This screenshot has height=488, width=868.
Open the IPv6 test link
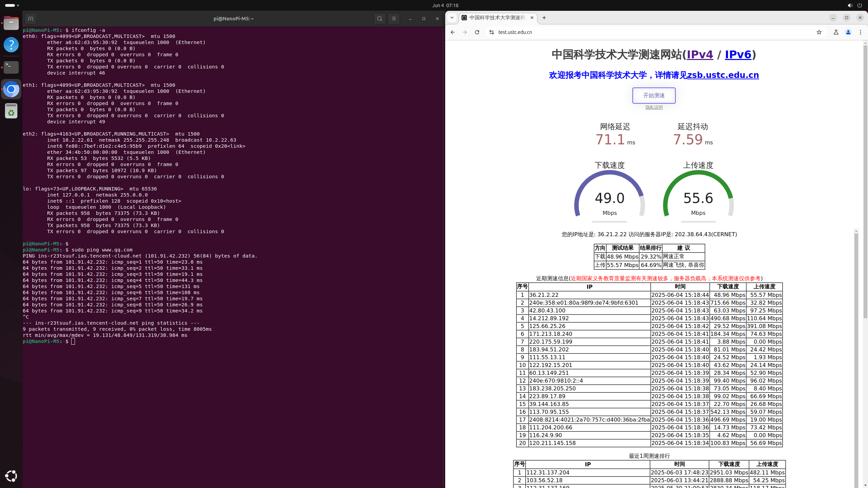[738, 55]
